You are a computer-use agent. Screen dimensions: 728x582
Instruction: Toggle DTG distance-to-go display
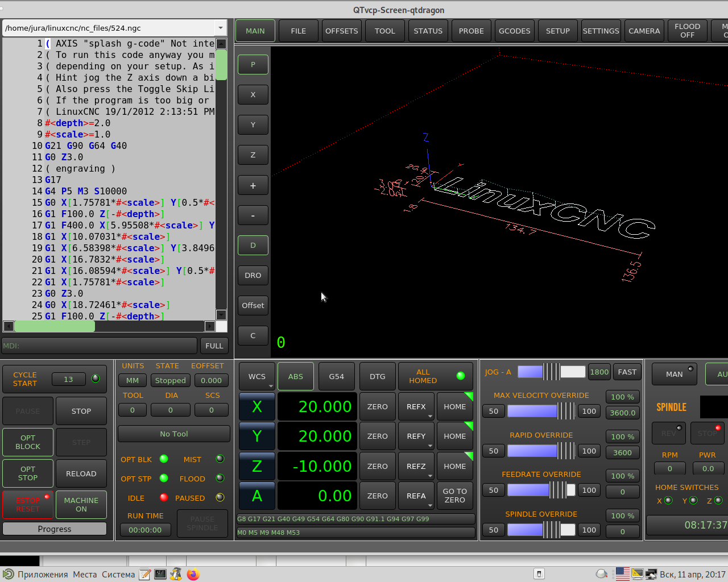click(378, 376)
